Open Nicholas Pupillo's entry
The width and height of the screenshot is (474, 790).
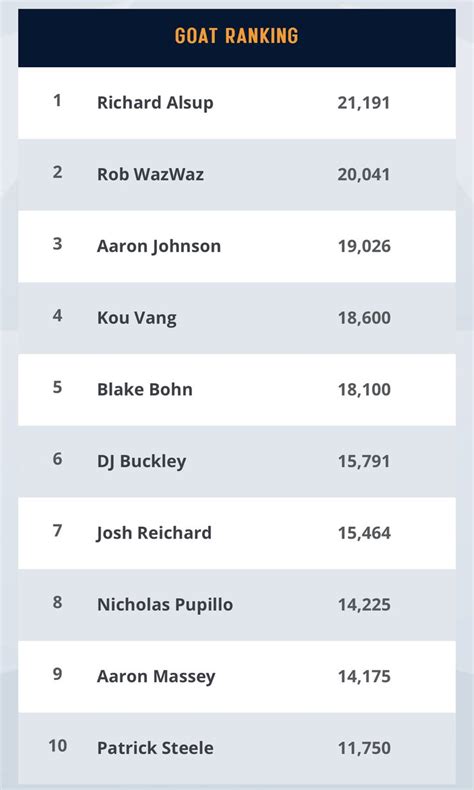[165, 605]
